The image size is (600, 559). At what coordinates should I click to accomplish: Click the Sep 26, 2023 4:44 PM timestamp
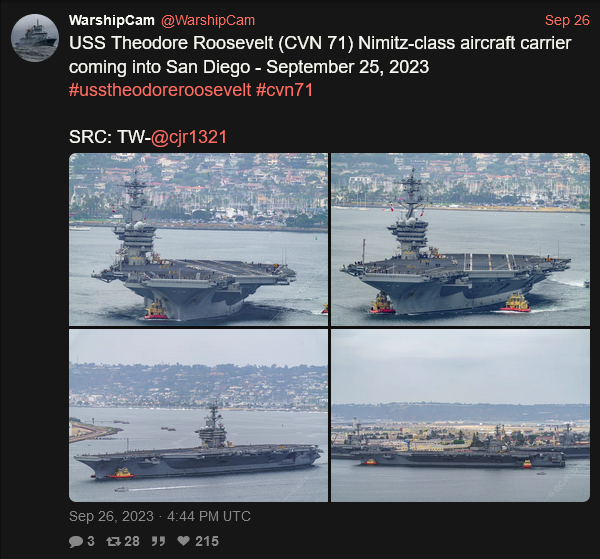[x=160, y=516]
